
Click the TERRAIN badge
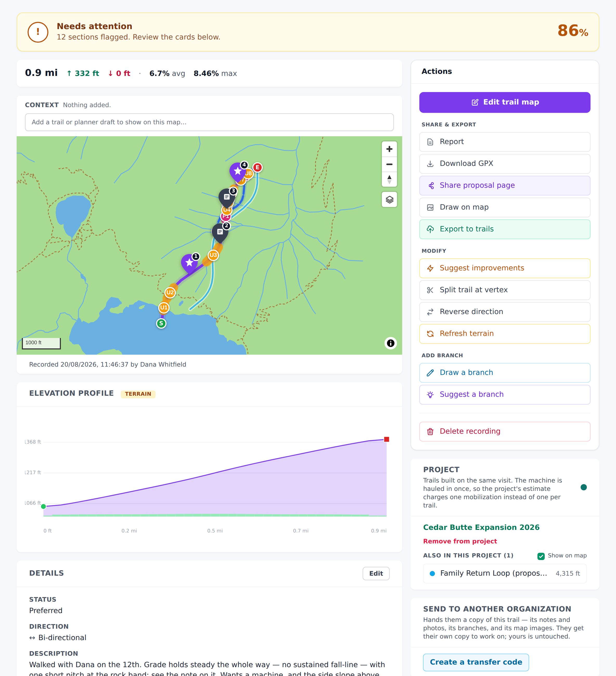[x=138, y=394]
